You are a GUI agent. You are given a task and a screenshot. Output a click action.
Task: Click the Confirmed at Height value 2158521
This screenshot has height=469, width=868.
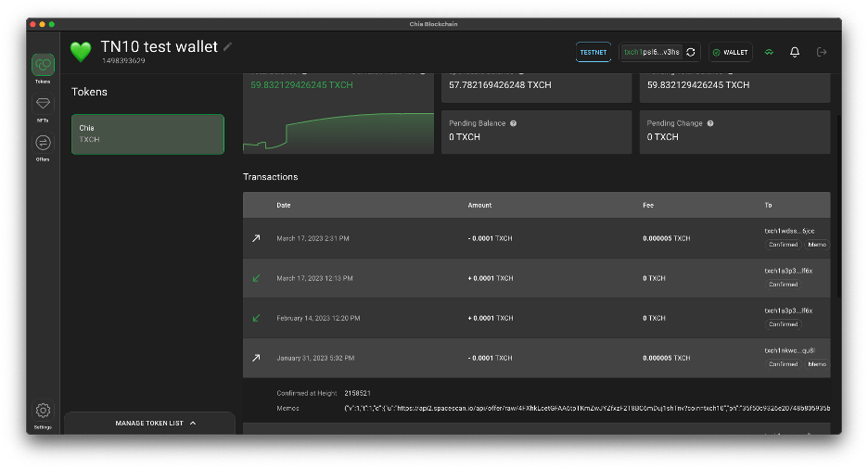click(x=358, y=393)
